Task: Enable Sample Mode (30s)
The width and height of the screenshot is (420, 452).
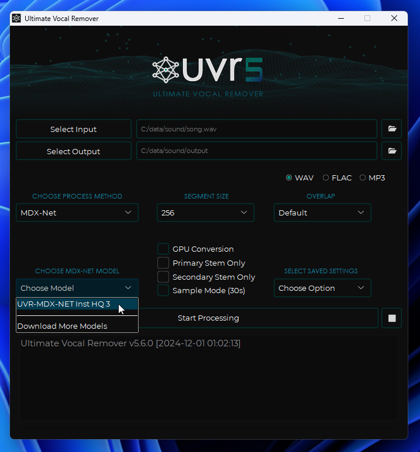Action: click(163, 290)
